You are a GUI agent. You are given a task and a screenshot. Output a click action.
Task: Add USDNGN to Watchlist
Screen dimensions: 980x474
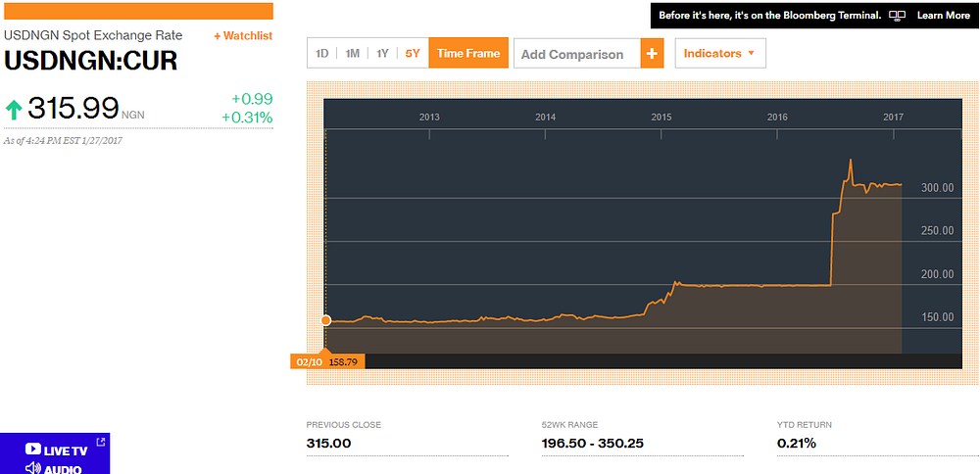pos(243,35)
